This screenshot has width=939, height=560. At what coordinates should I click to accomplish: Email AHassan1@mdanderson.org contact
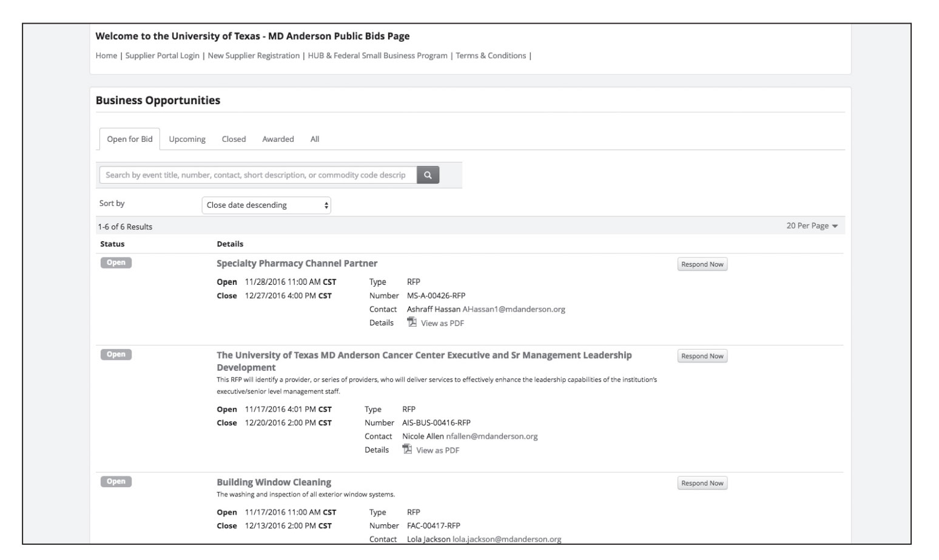[514, 309]
